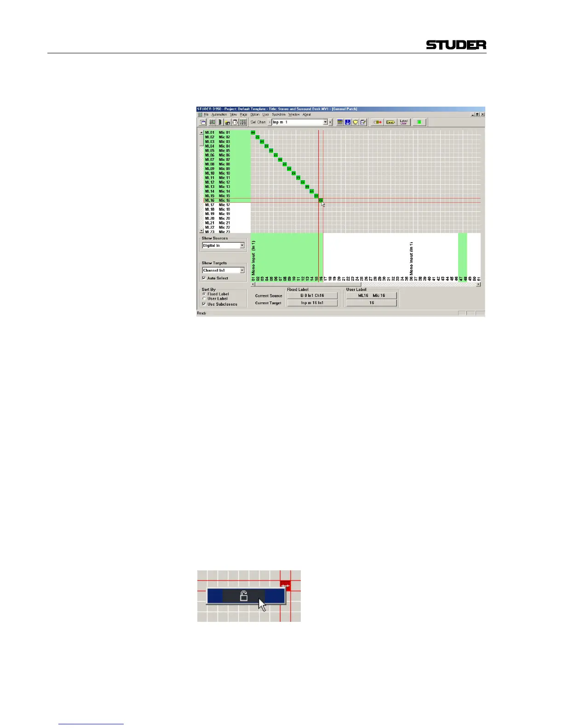Screen dimensions: 563x728
Task: Open the Page menu
Action: [243, 114]
